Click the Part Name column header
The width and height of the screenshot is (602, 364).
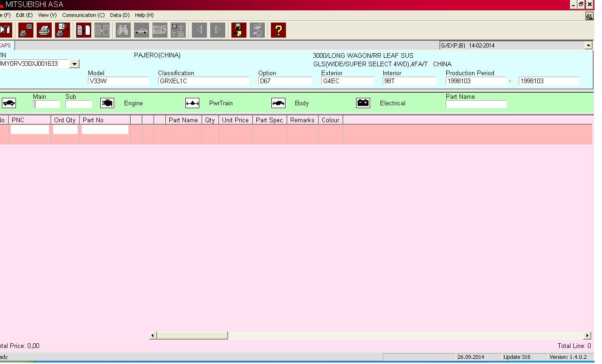point(183,120)
